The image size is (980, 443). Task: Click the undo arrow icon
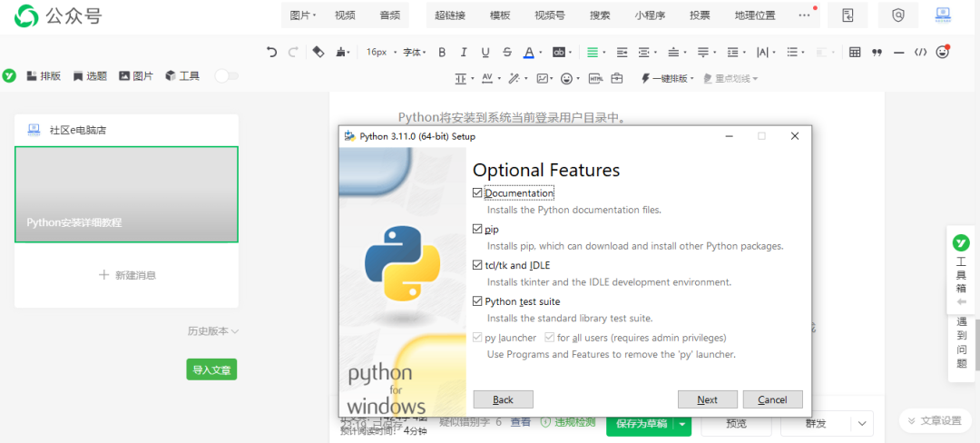click(271, 53)
